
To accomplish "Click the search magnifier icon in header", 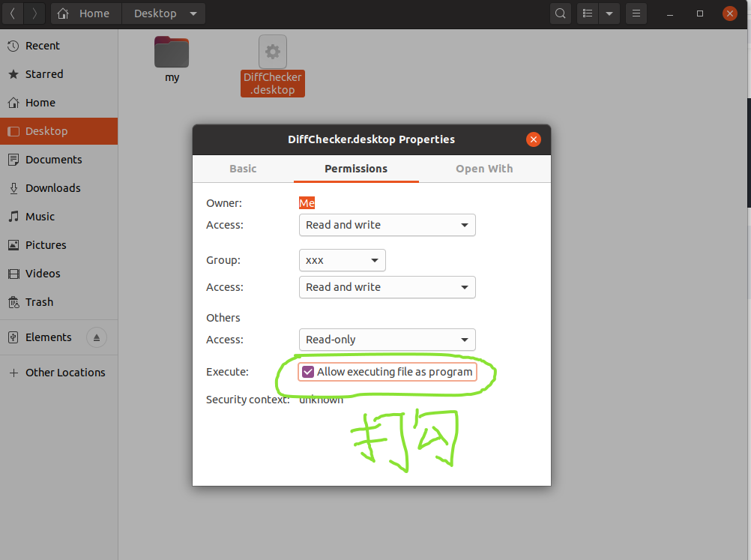I will coord(560,13).
